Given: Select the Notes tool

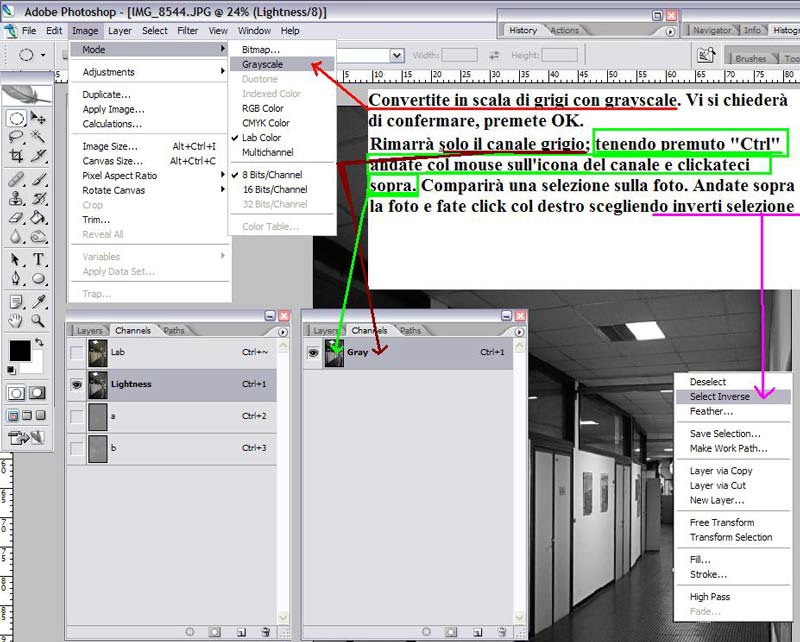Looking at the screenshot, I should coord(16,302).
